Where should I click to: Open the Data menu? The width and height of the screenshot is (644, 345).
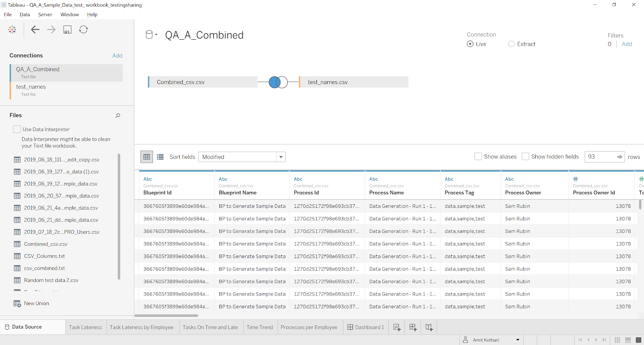pos(25,14)
